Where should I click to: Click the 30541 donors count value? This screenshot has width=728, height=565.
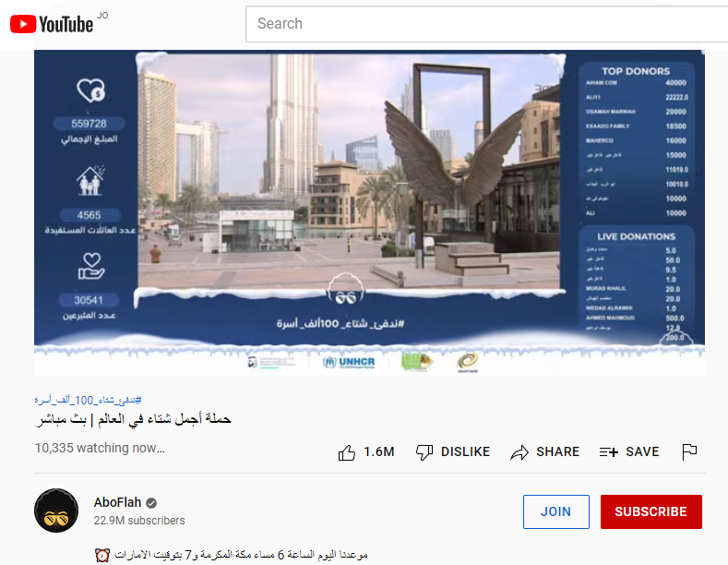coord(89,300)
